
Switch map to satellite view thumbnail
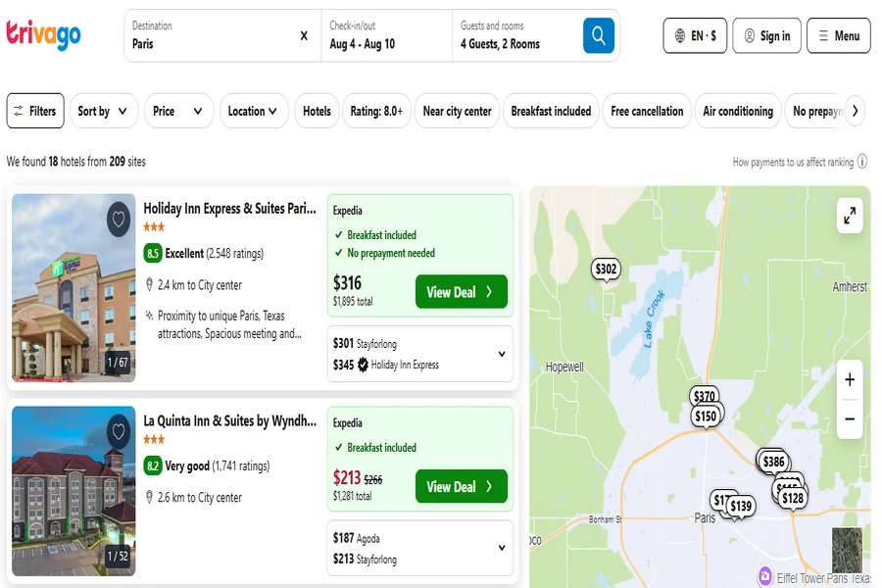pyautogui.click(x=847, y=551)
